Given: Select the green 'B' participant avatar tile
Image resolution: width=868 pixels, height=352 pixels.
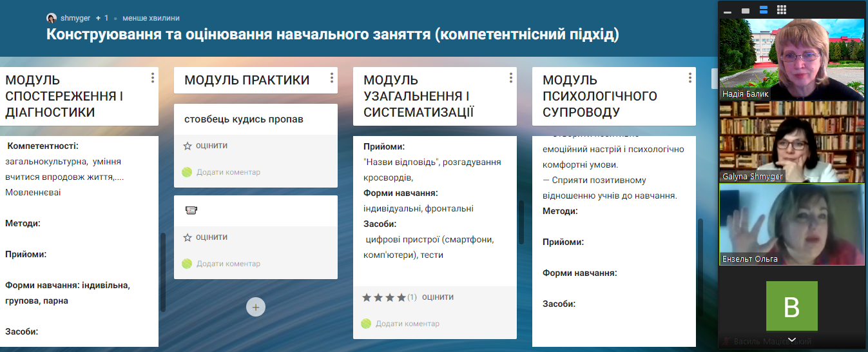Looking at the screenshot, I should click(x=791, y=306).
